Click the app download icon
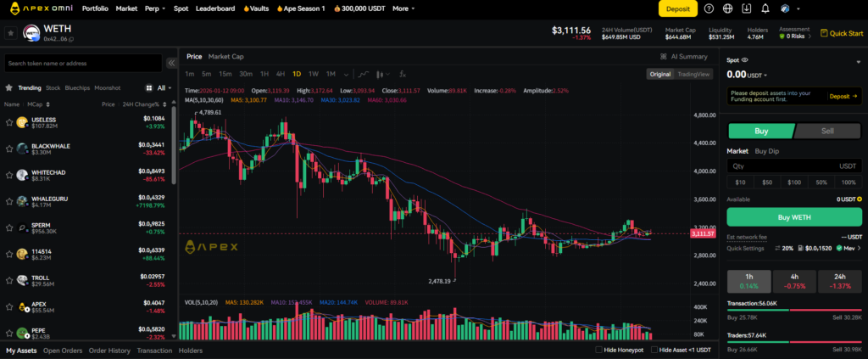Screen dimensions: 868x359 coord(747,8)
